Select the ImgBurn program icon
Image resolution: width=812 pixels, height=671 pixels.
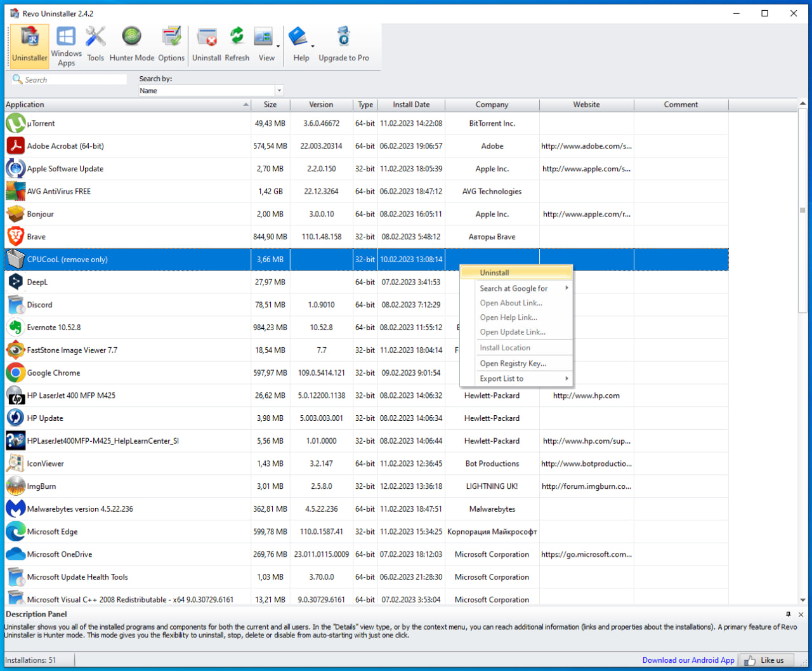15,486
